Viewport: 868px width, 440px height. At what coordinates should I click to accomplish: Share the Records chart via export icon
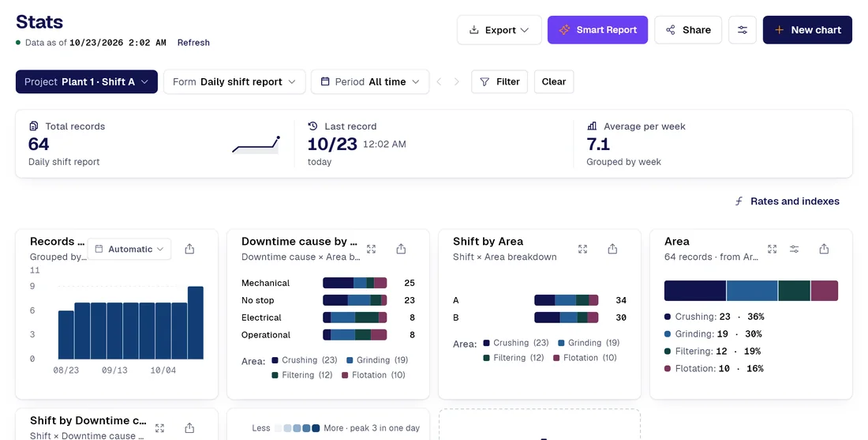[x=189, y=249]
